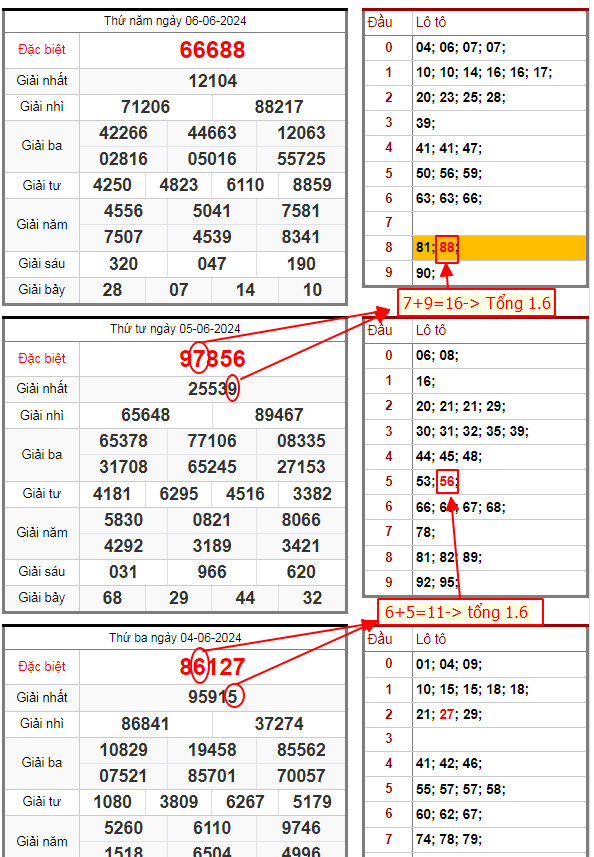Screen dimensions: 594x857
Task: Click second prize number 71206
Action: [145, 107]
